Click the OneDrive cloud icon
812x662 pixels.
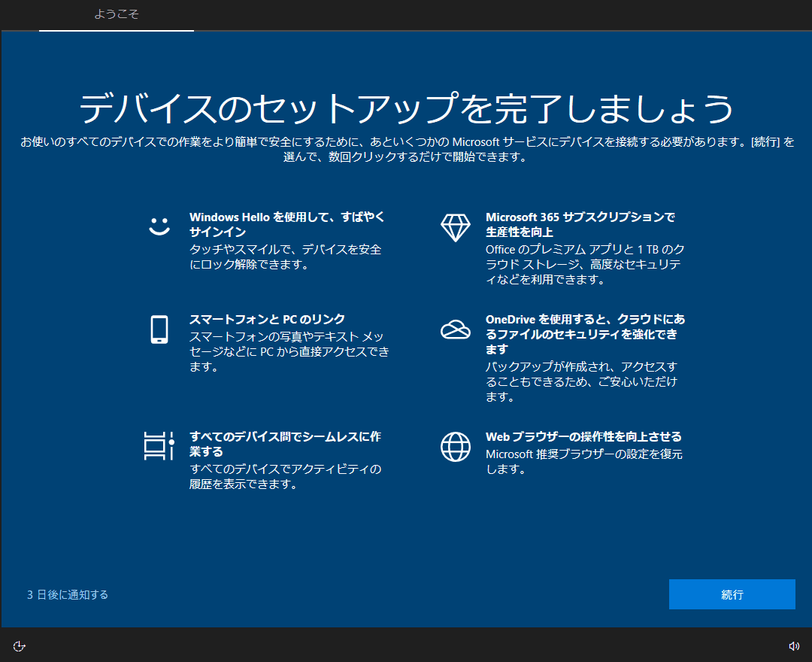pyautogui.click(x=455, y=329)
